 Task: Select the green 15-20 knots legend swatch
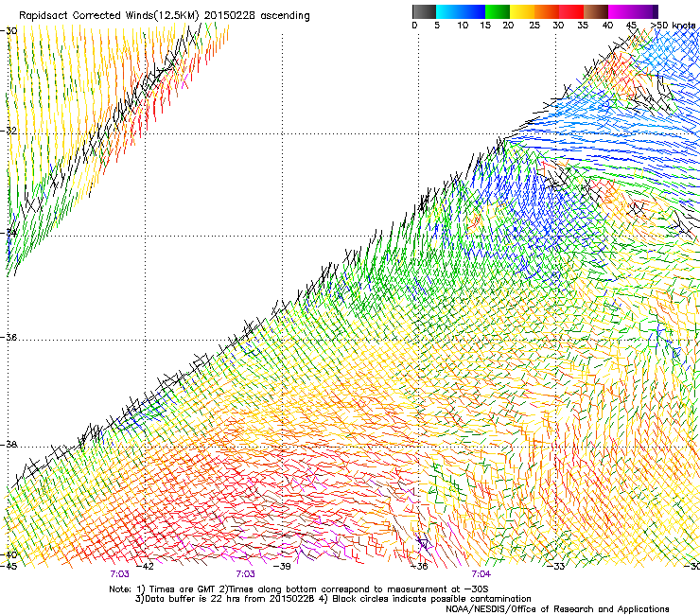tap(498, 11)
